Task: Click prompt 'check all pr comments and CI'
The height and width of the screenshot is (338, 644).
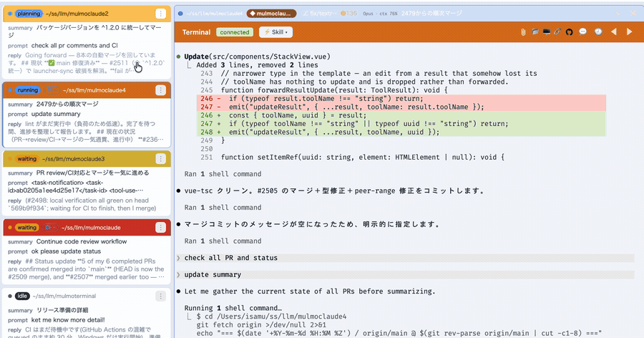Action: 74,46
